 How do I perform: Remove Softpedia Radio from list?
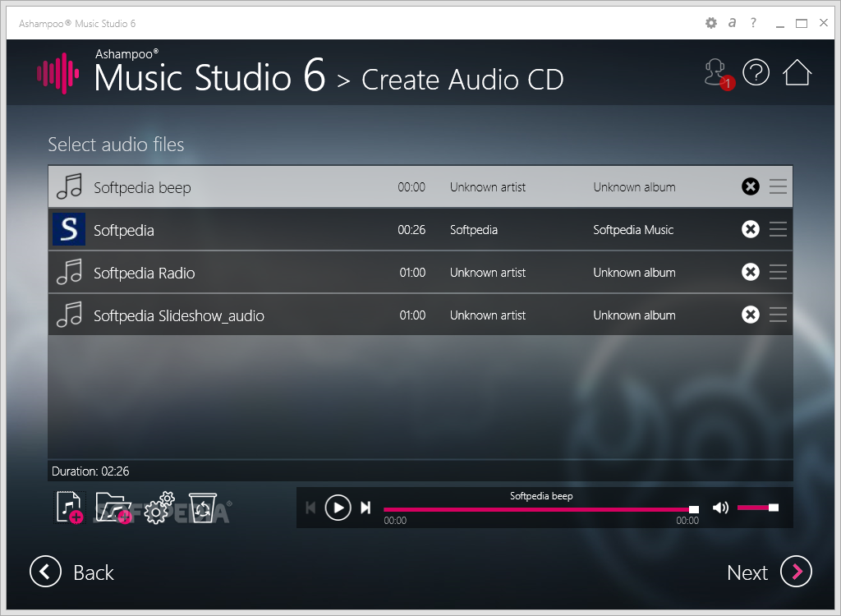[x=751, y=272]
